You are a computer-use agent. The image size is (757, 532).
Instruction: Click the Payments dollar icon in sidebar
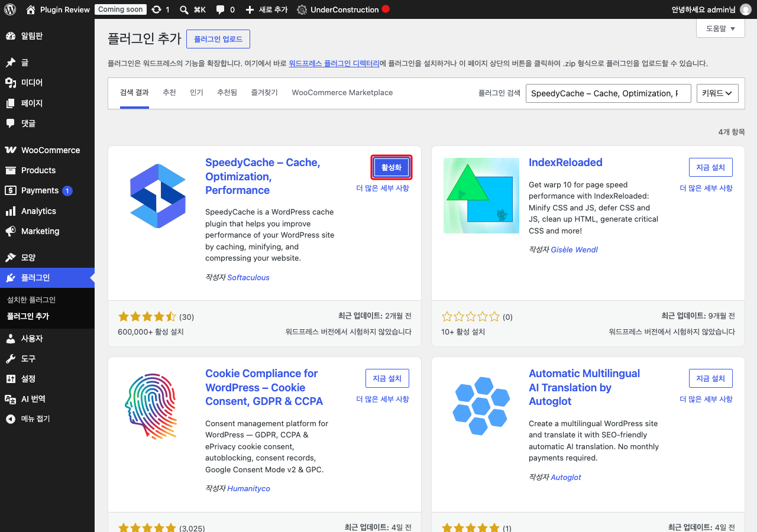pos(11,190)
